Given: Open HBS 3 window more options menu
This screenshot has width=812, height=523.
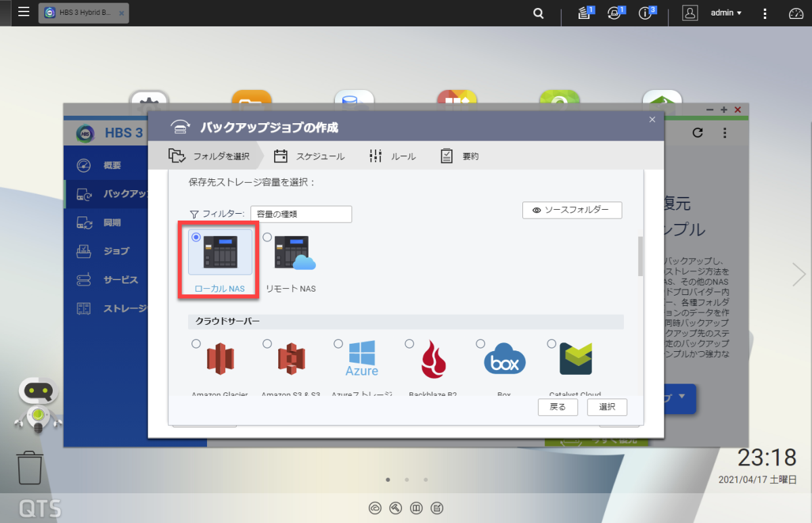Looking at the screenshot, I should point(725,133).
